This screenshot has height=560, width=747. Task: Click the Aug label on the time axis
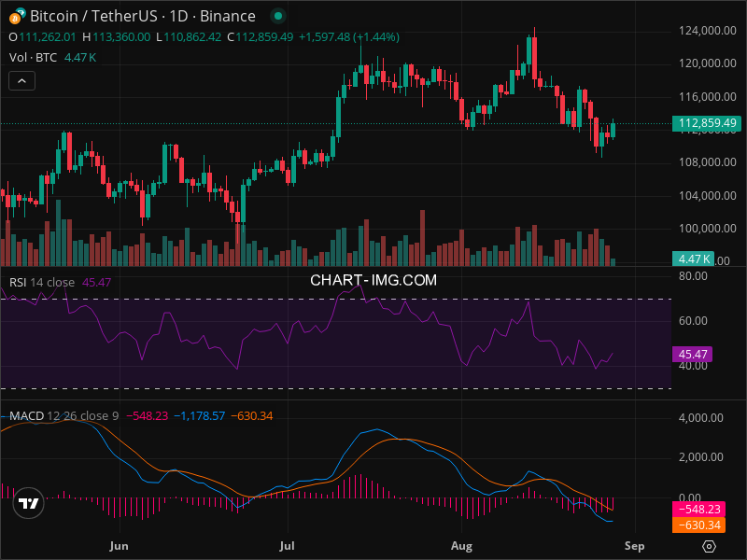point(461,544)
